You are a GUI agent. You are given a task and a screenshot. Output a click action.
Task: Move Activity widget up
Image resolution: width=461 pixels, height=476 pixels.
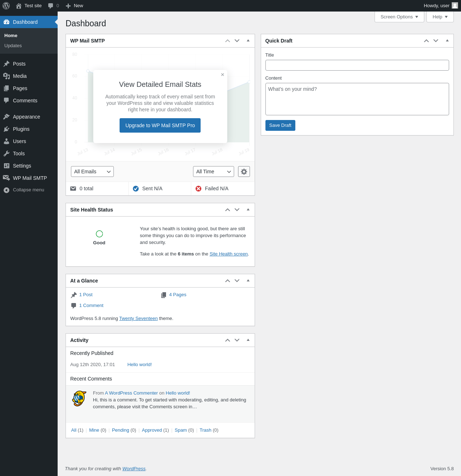click(228, 340)
